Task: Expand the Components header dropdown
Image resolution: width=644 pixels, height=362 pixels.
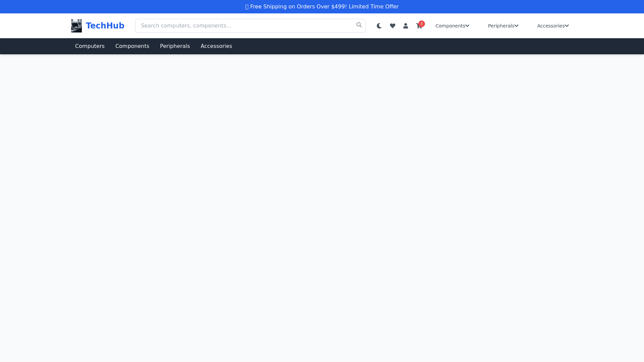Action: coord(450,26)
